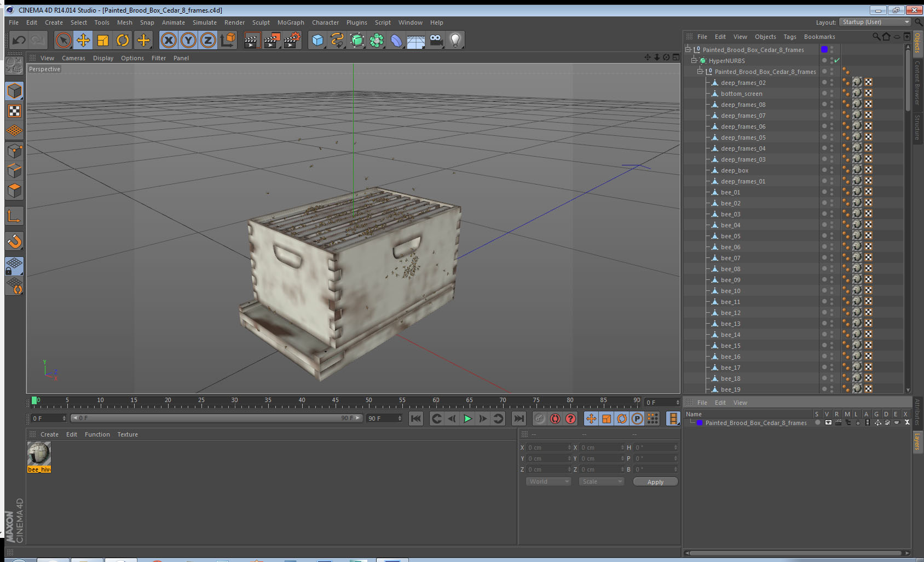Go to end of animation

(x=518, y=418)
